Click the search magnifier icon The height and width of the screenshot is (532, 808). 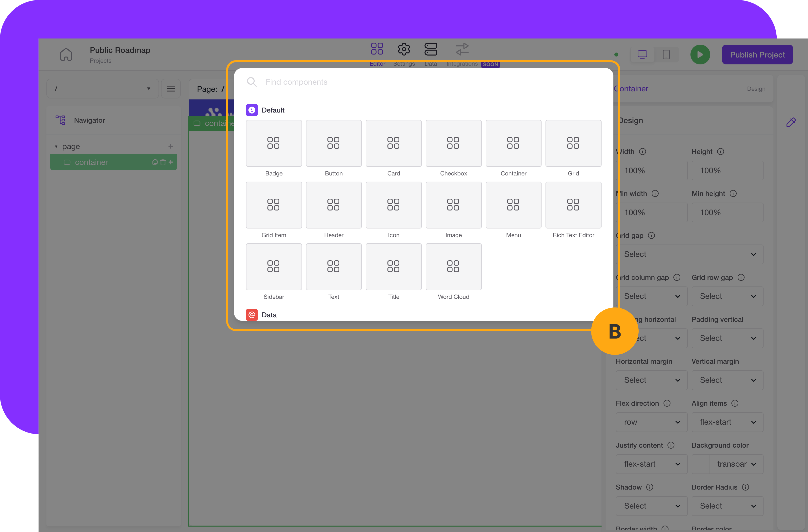[252, 82]
